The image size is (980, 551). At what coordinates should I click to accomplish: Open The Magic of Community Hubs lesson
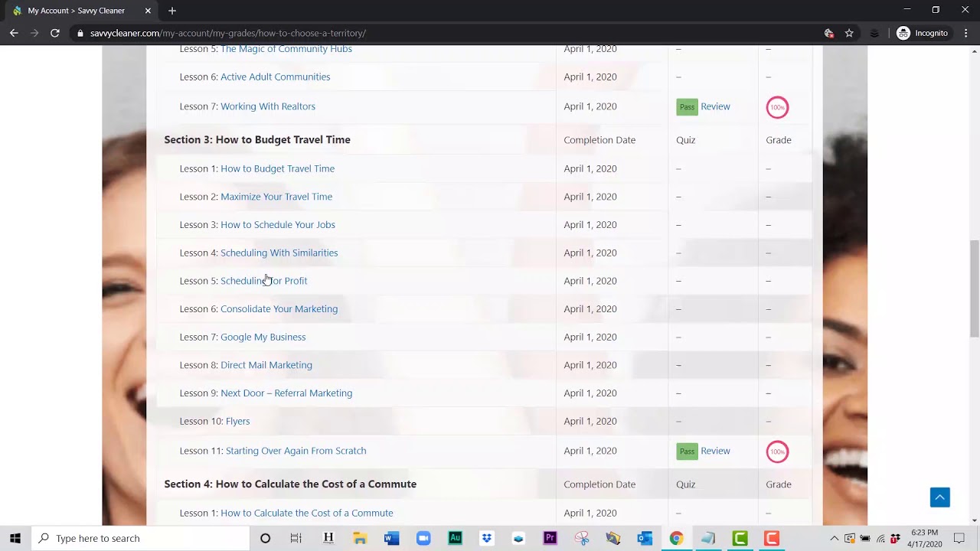click(x=286, y=49)
